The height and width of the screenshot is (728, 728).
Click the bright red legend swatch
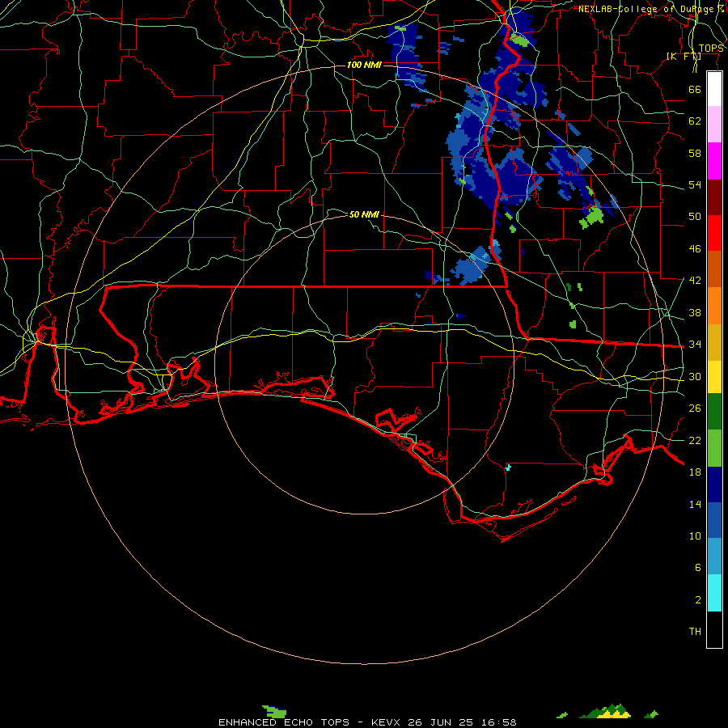714,233
